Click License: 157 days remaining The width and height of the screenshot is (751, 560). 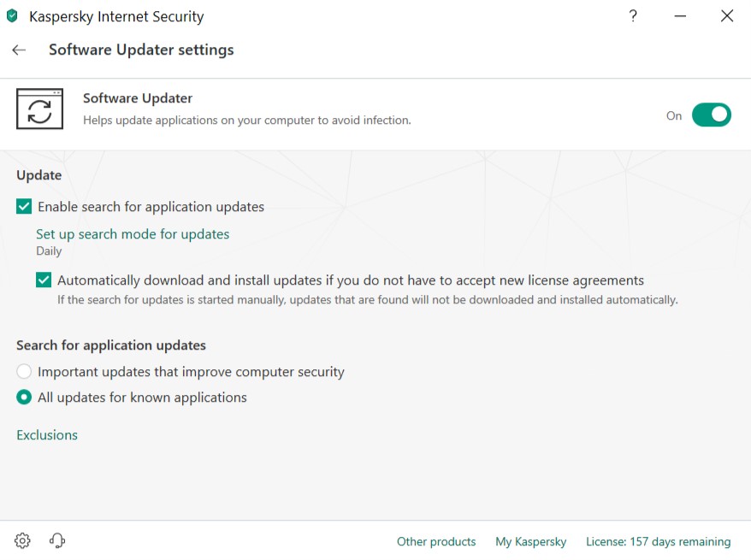pyautogui.click(x=658, y=541)
